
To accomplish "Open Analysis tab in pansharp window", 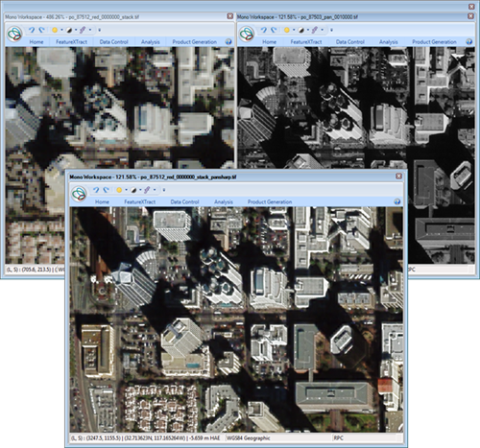I will [x=224, y=201].
